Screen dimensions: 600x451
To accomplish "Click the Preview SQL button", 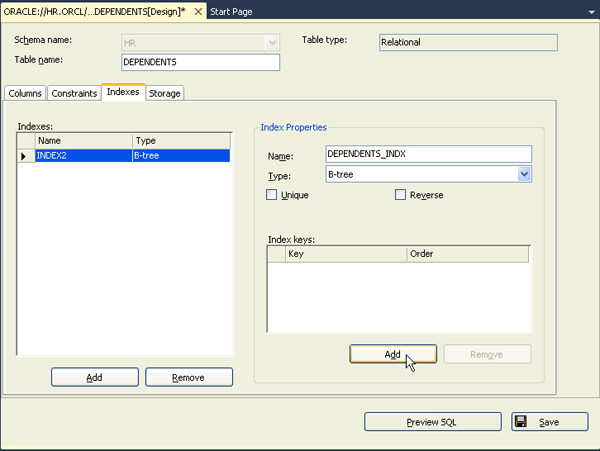I will click(431, 422).
